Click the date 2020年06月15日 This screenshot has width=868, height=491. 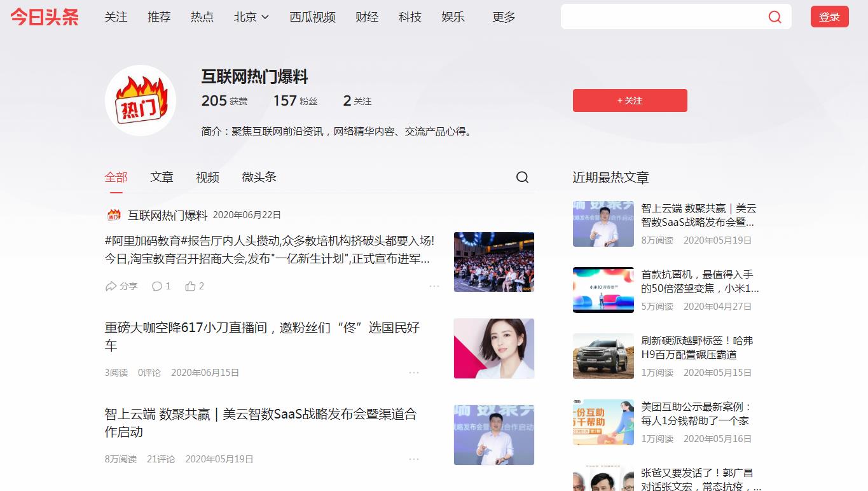tap(205, 373)
